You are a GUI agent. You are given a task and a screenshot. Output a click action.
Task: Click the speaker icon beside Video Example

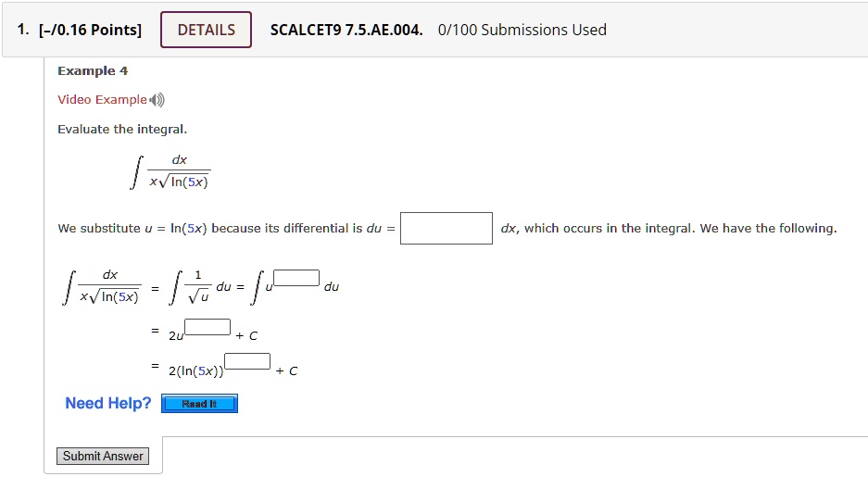pyautogui.click(x=157, y=100)
